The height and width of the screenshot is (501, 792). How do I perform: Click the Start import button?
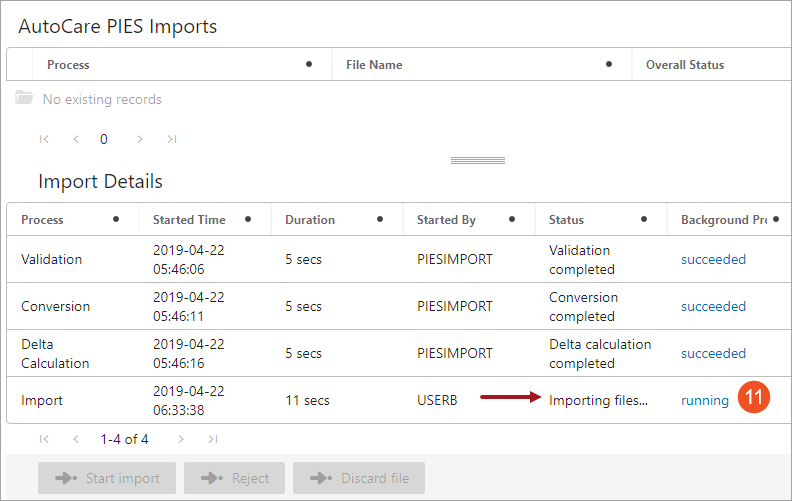point(107,478)
